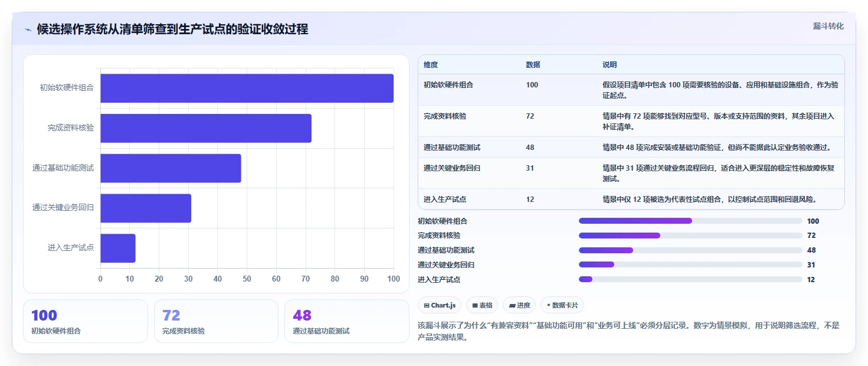Open the 48 通过基础功能测试 stat card
This screenshot has width=868, height=366.
(x=346, y=321)
